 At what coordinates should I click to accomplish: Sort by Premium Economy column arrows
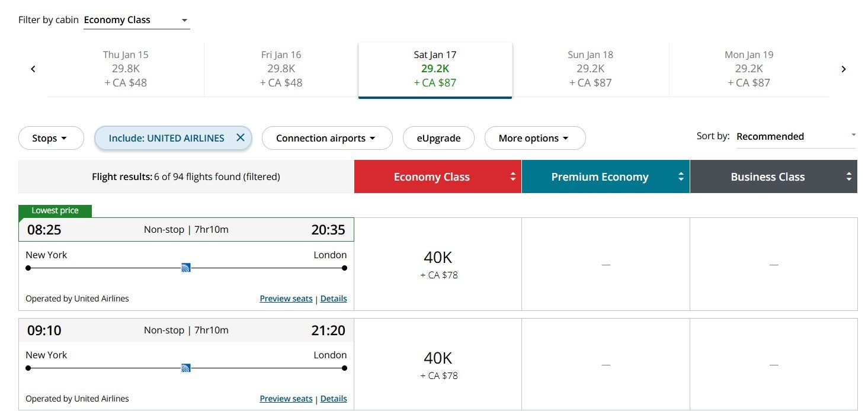click(x=681, y=176)
